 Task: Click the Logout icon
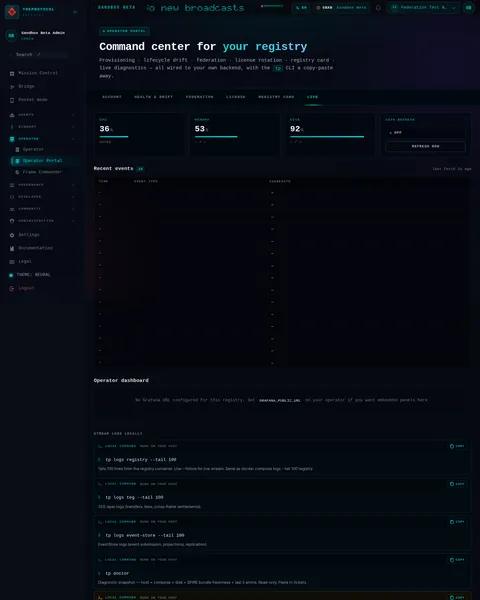pyautogui.click(x=12, y=288)
